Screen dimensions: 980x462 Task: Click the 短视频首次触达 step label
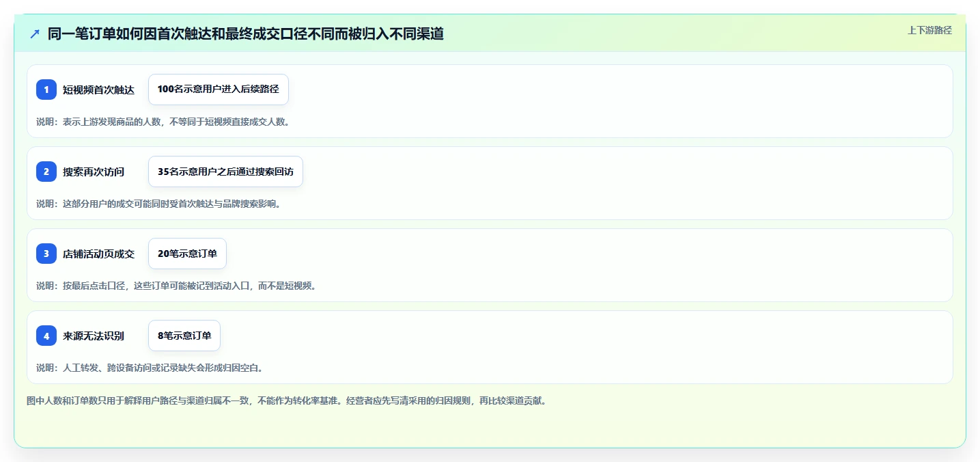pyautogui.click(x=98, y=90)
